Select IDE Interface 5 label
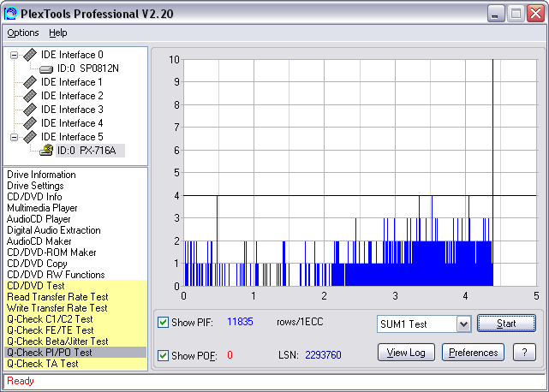 pos(72,137)
